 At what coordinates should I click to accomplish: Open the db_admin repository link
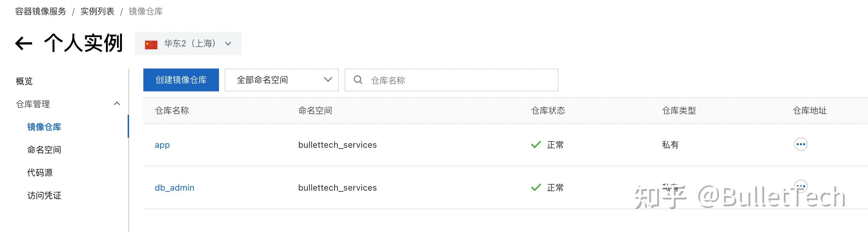[174, 188]
